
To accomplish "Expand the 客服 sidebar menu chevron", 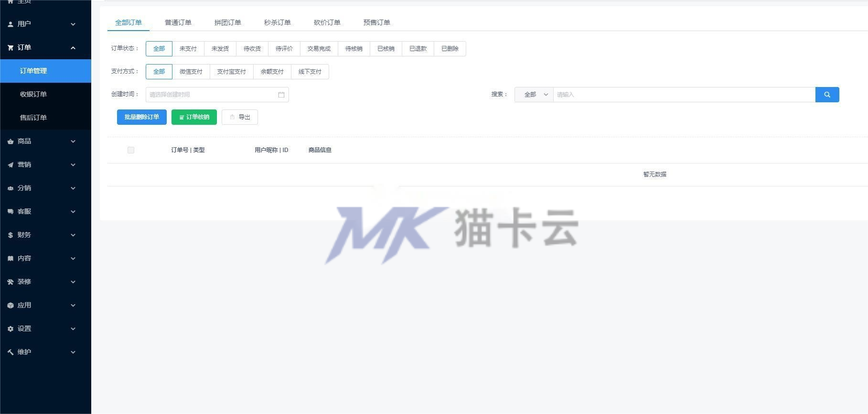I will [73, 211].
